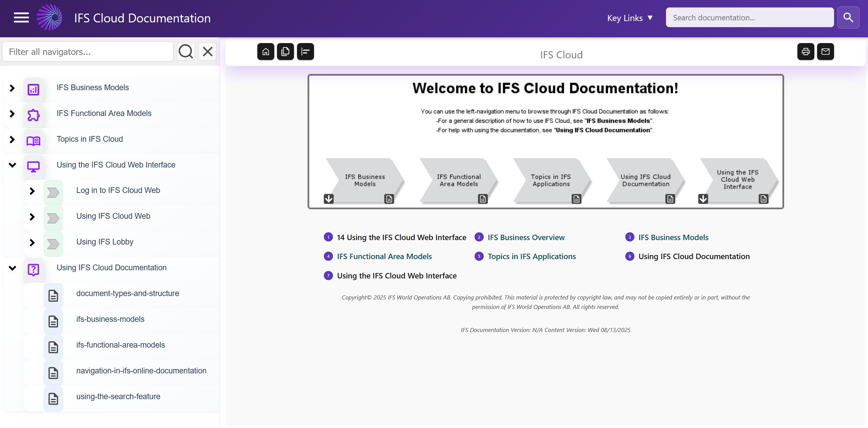Click the search magnifier beside the filter field
The width and height of the screenshot is (868, 428).
(x=185, y=52)
